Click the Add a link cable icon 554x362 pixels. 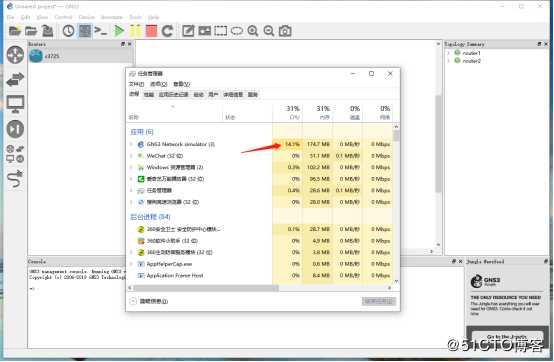click(x=15, y=178)
